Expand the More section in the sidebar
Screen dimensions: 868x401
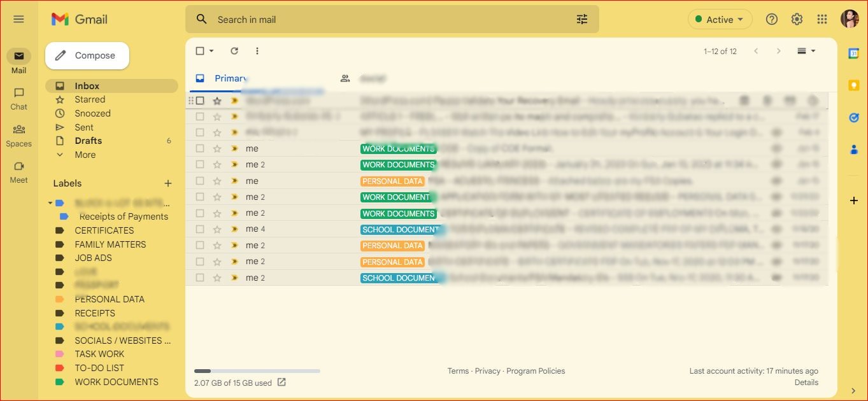(x=85, y=155)
